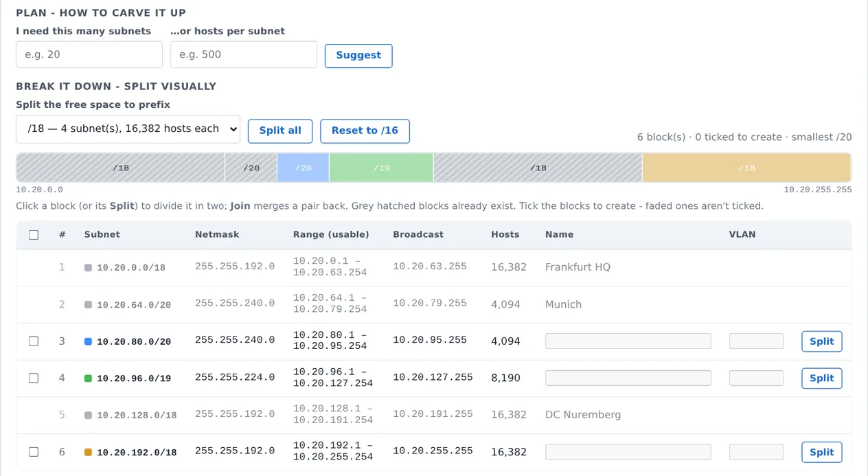
Task: Open the split prefix dropdown showing /18
Action: coord(128,129)
